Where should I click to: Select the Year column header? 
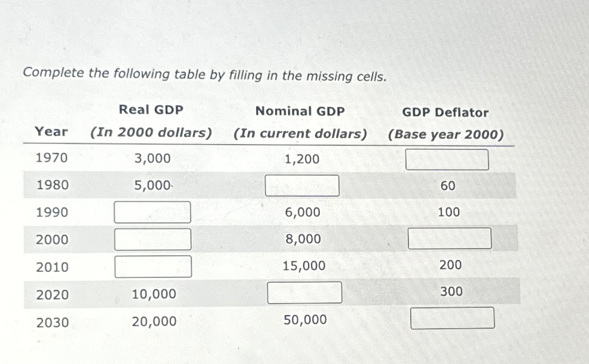[51, 132]
